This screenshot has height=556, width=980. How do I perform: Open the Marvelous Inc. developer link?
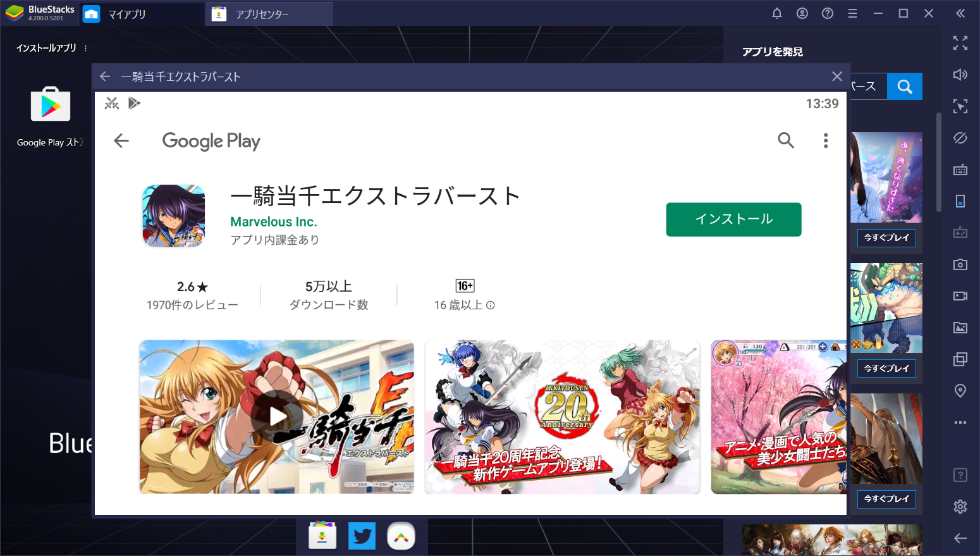pos(274,222)
